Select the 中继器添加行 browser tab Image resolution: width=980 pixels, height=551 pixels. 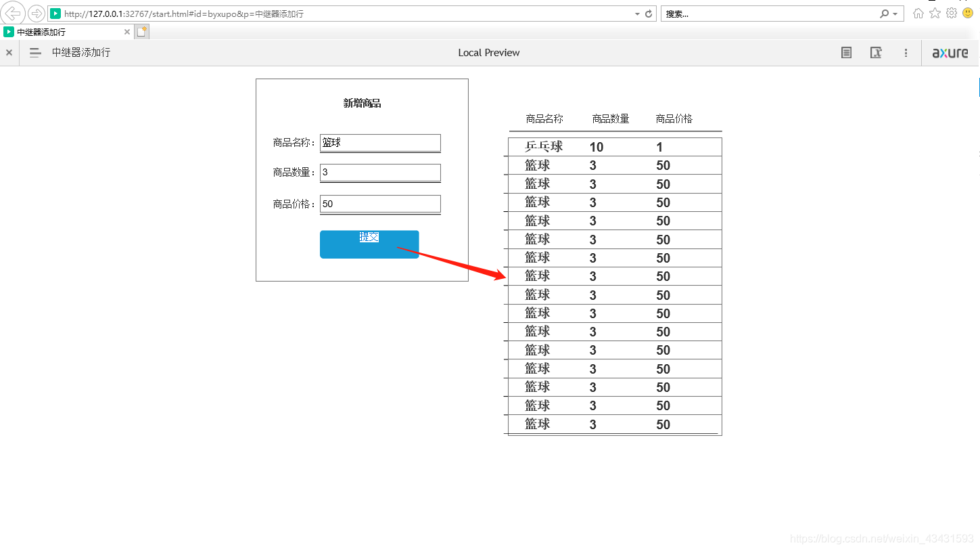(66, 32)
